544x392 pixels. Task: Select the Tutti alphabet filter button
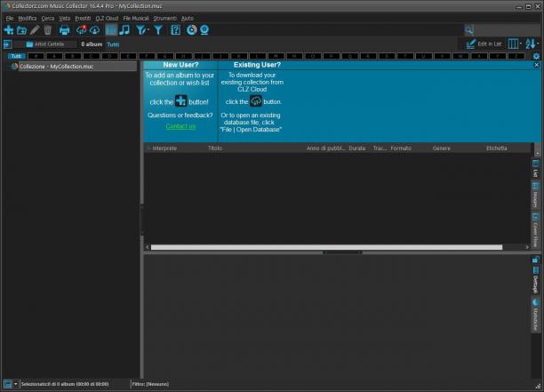[x=16, y=56]
